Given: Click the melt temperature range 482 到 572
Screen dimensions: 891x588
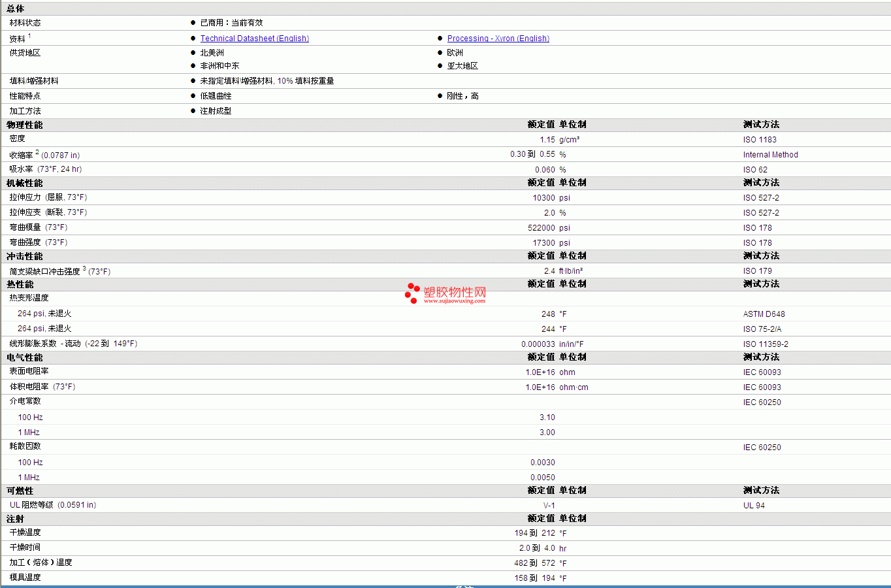Looking at the screenshot, I should pyautogui.click(x=534, y=563).
